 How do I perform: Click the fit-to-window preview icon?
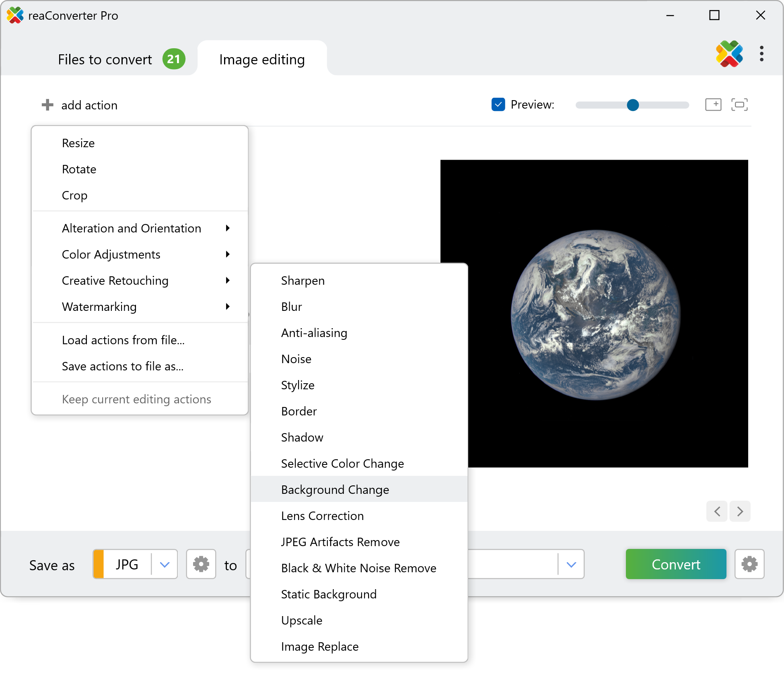point(739,105)
